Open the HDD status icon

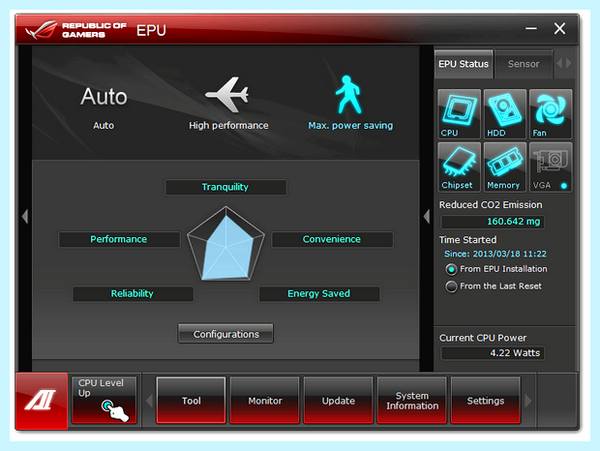[x=504, y=114]
